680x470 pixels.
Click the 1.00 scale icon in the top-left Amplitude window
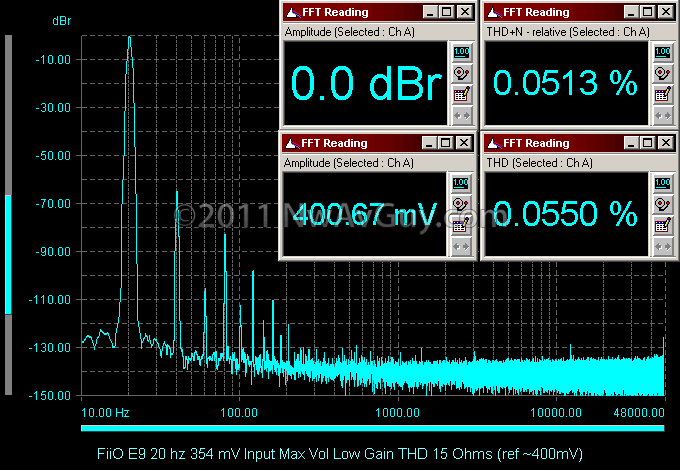[461, 52]
